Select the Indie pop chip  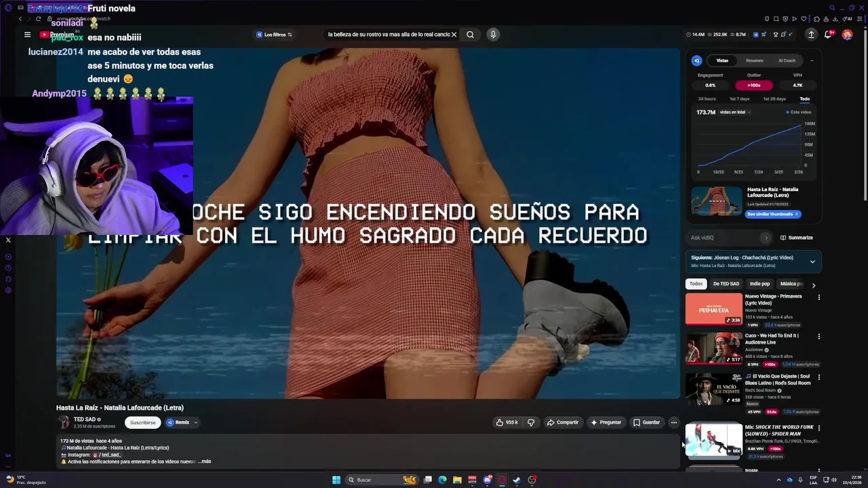(759, 284)
